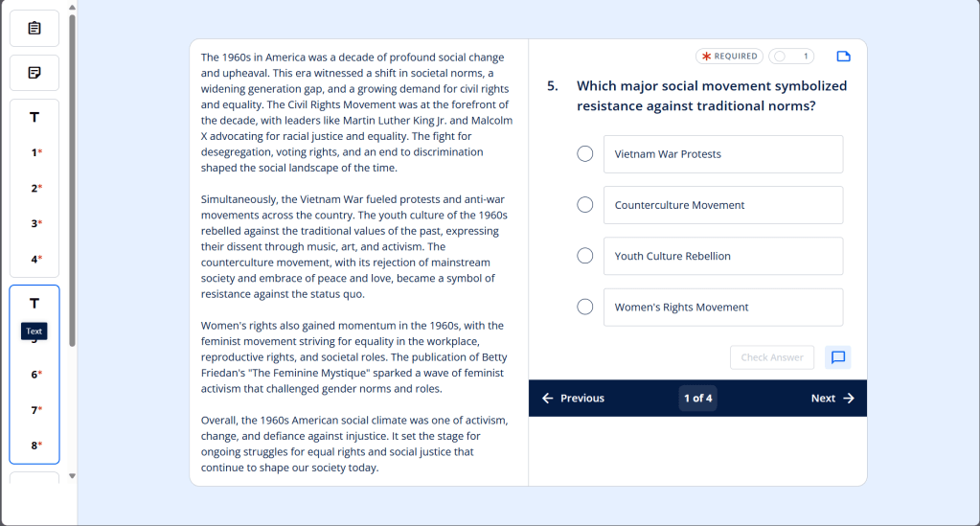Select the Counterculture Movement radio button
Screen dimensions: 980x526
585,205
